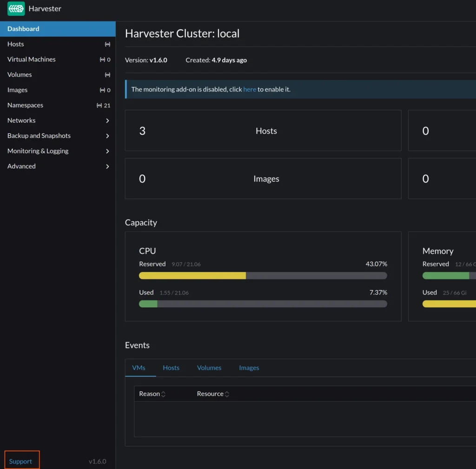Expand the Advanced menu chevron
The image size is (476, 469).
107,166
